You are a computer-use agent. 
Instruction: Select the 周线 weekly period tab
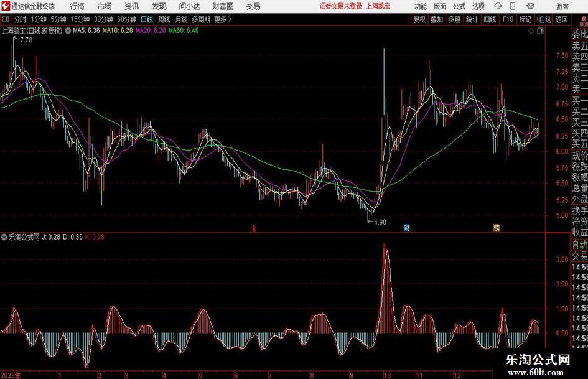coord(164,19)
